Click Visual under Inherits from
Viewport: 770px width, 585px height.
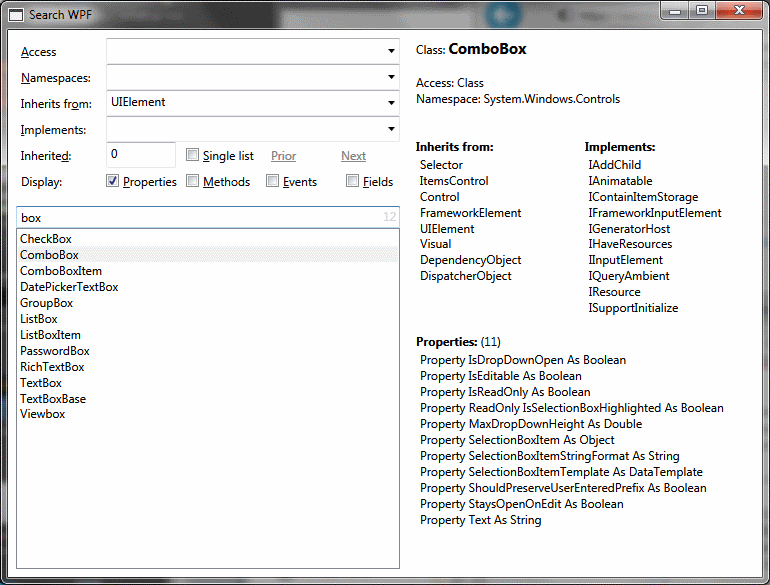(x=435, y=244)
